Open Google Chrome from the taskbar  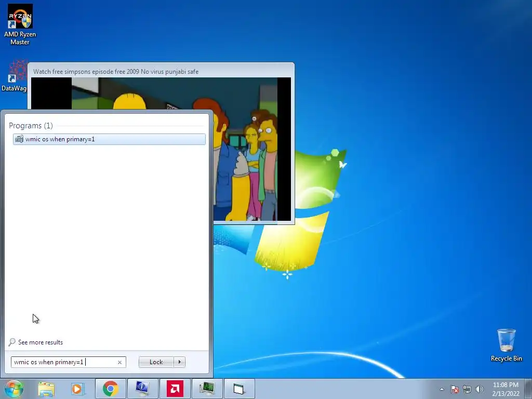[111, 389]
